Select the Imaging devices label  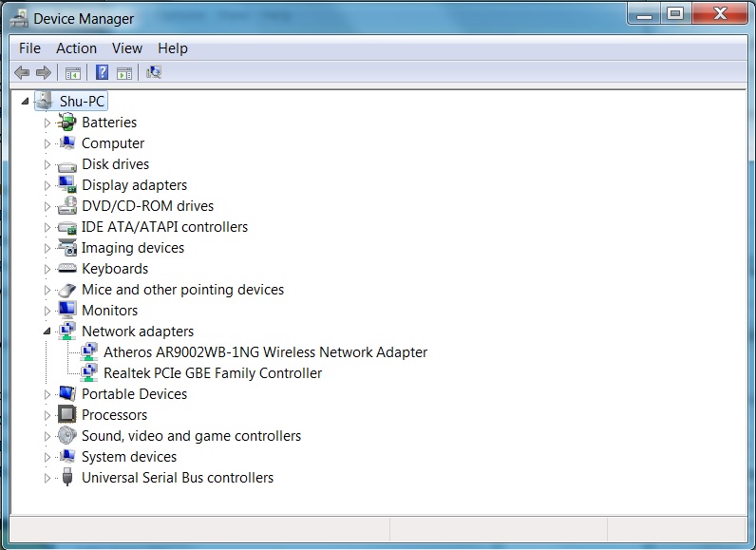coord(133,248)
